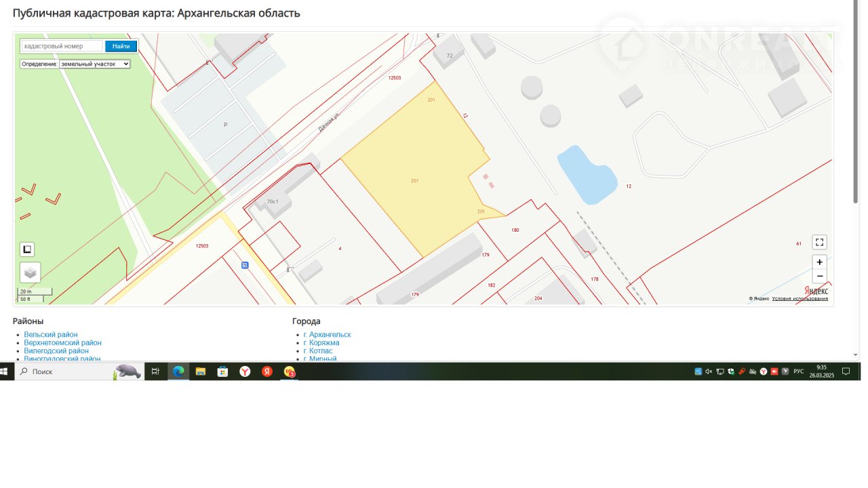Open Windows Task View
Viewport: 868px width, 488px height.
155,371
